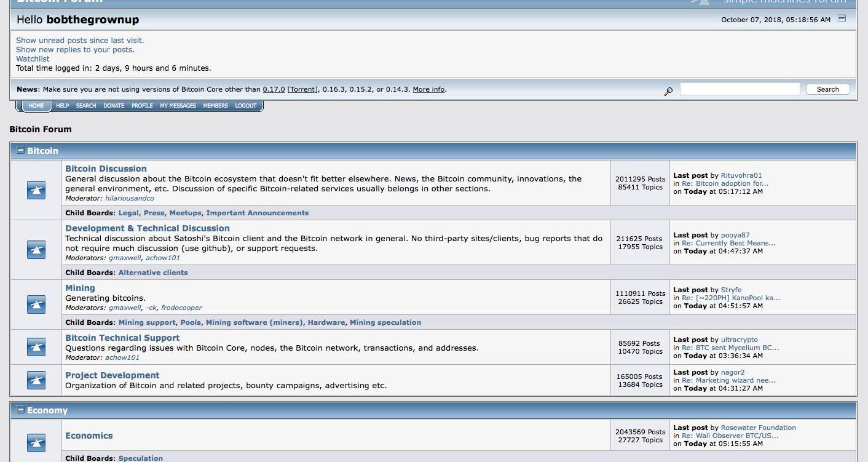Open the Mining support child board
The width and height of the screenshot is (868, 462).
(x=147, y=322)
